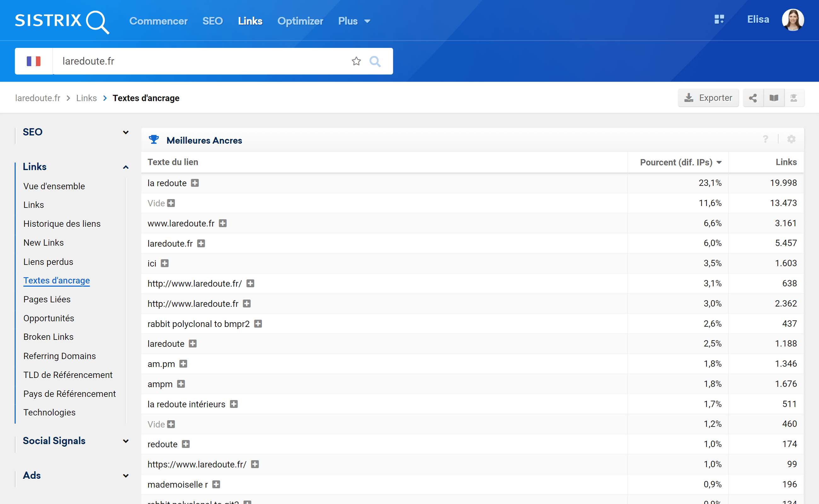Go to Links breadcrumb
This screenshot has width=819, height=504.
86,98
